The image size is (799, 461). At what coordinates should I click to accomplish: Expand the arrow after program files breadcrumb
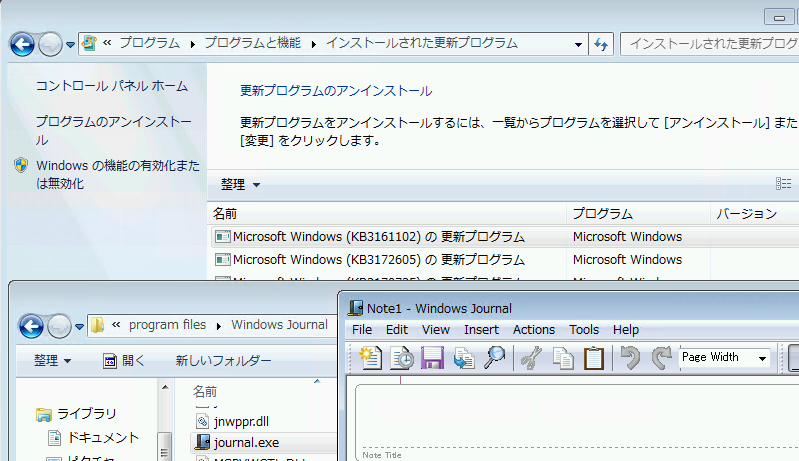pos(219,326)
